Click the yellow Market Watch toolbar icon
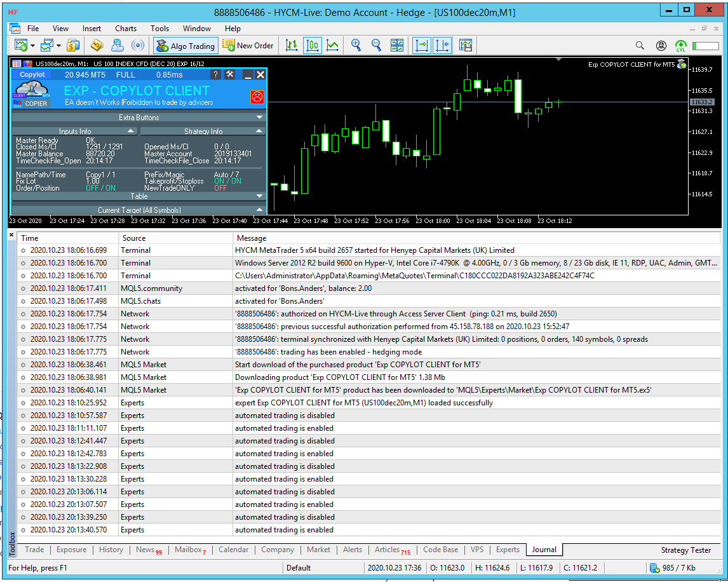 (x=97, y=46)
